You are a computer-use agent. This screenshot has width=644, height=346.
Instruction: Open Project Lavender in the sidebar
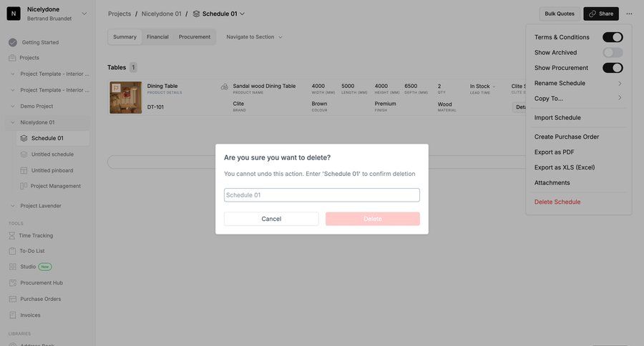pos(41,206)
